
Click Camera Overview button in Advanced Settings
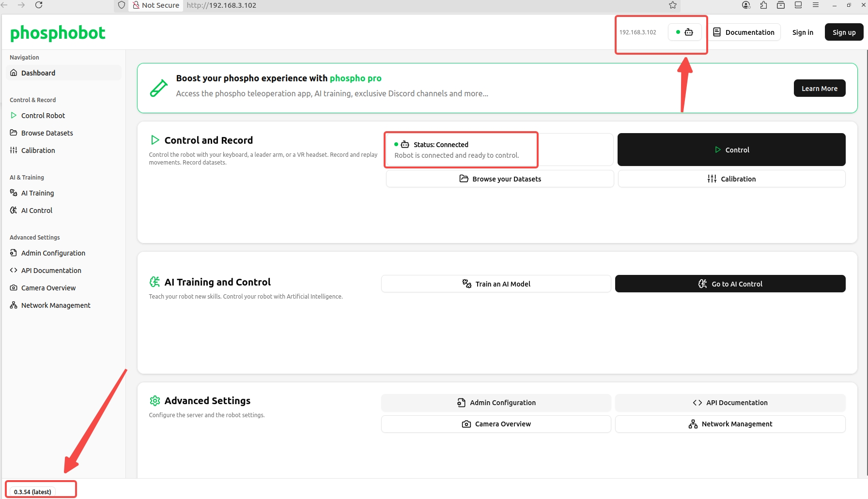496,424
